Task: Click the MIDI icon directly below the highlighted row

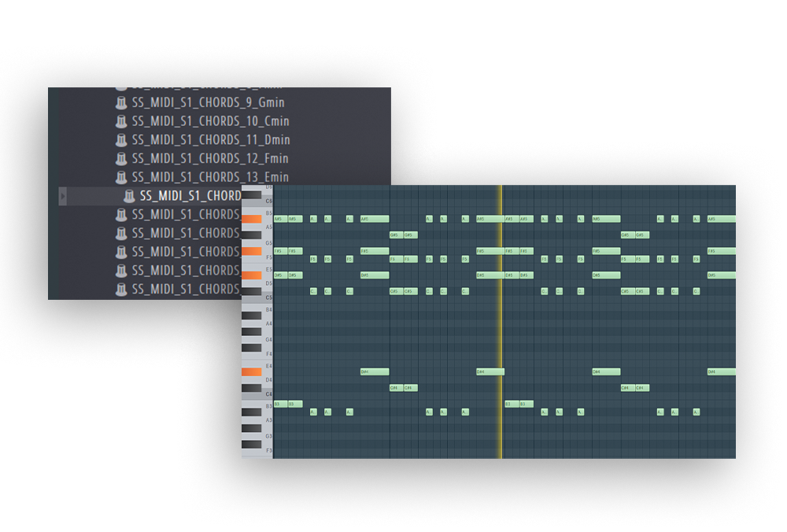Action: (121, 215)
